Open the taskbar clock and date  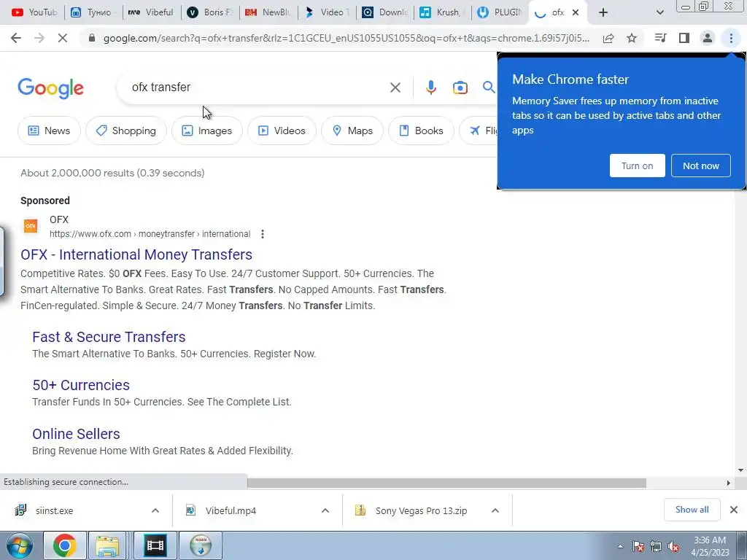tap(710, 546)
